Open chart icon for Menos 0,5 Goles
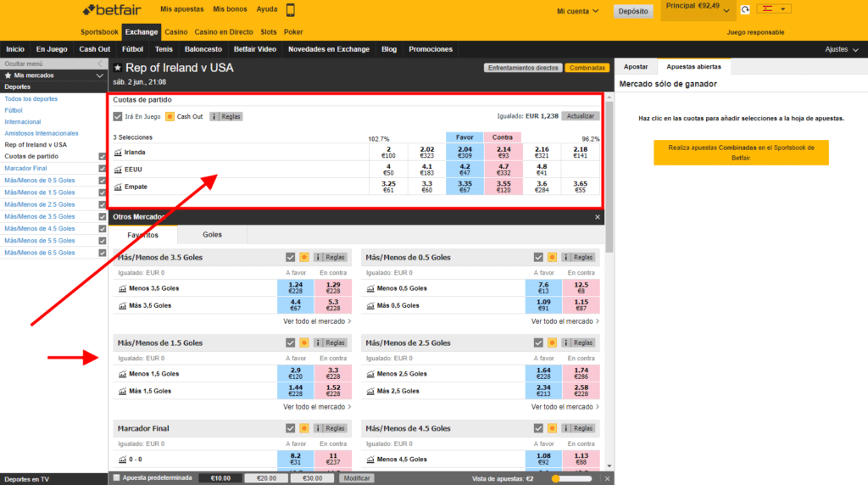 (370, 288)
